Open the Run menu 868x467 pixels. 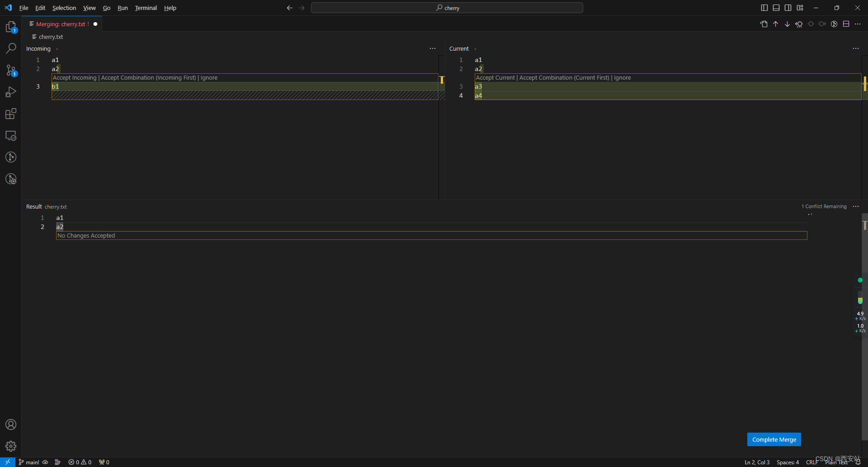point(123,8)
